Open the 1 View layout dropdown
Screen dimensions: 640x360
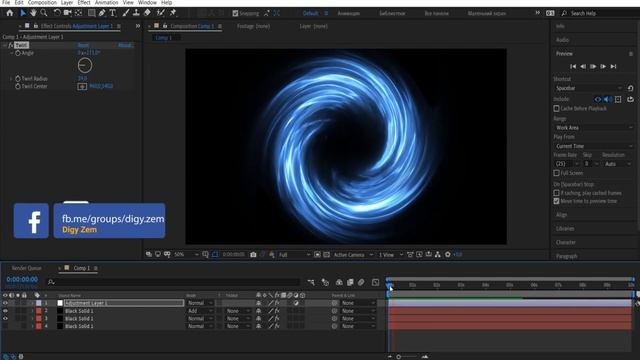tap(391, 255)
